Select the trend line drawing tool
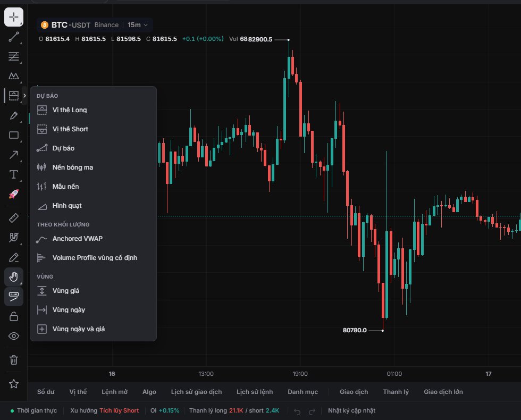 click(x=14, y=37)
